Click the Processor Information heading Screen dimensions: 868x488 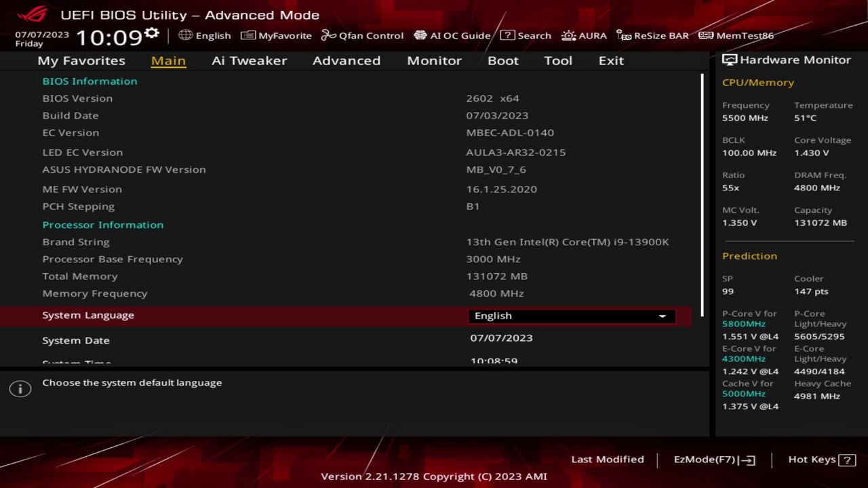click(103, 225)
